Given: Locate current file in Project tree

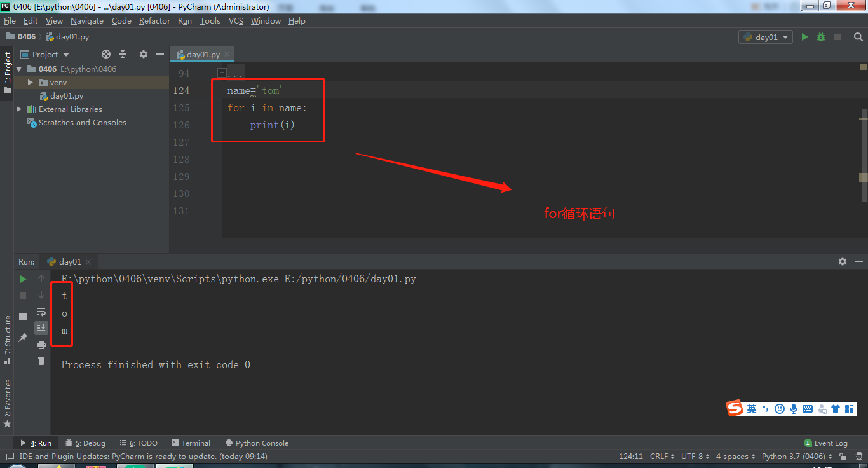Looking at the screenshot, I should [x=106, y=54].
